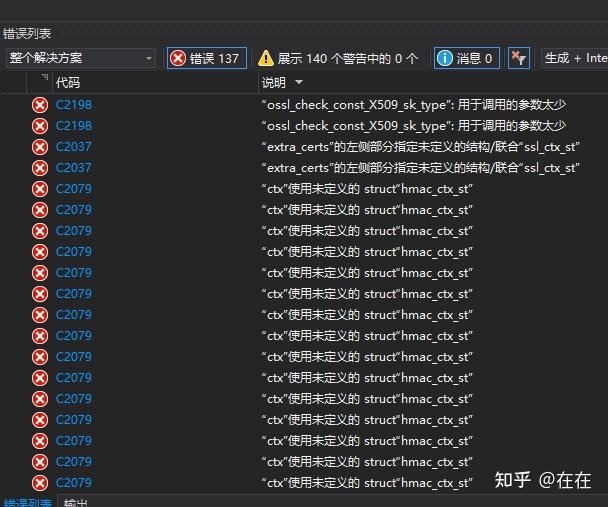The image size is (608, 507).
Task: Open the 说明 column filter arrow
Action: 299,82
